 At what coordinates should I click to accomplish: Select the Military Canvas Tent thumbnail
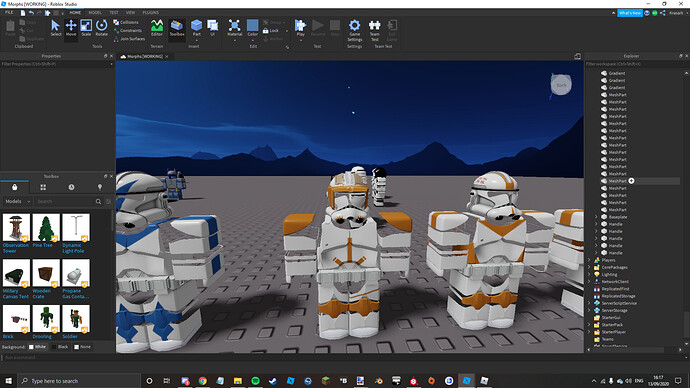(x=16, y=273)
